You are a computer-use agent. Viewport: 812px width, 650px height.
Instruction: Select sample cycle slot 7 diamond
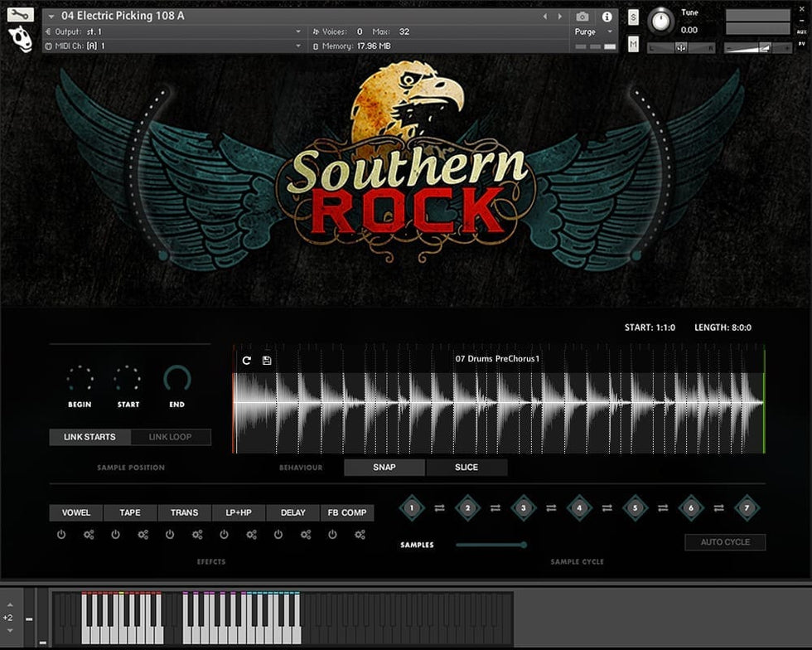[747, 507]
